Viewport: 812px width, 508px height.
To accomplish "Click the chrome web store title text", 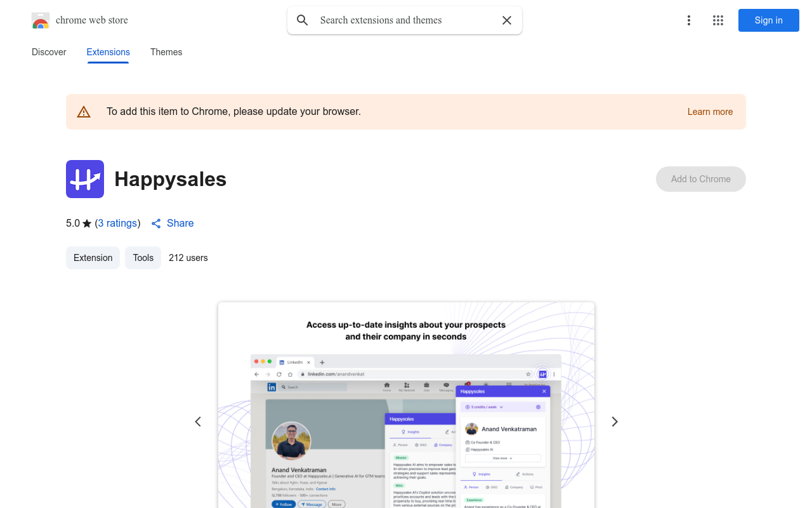I will point(92,20).
